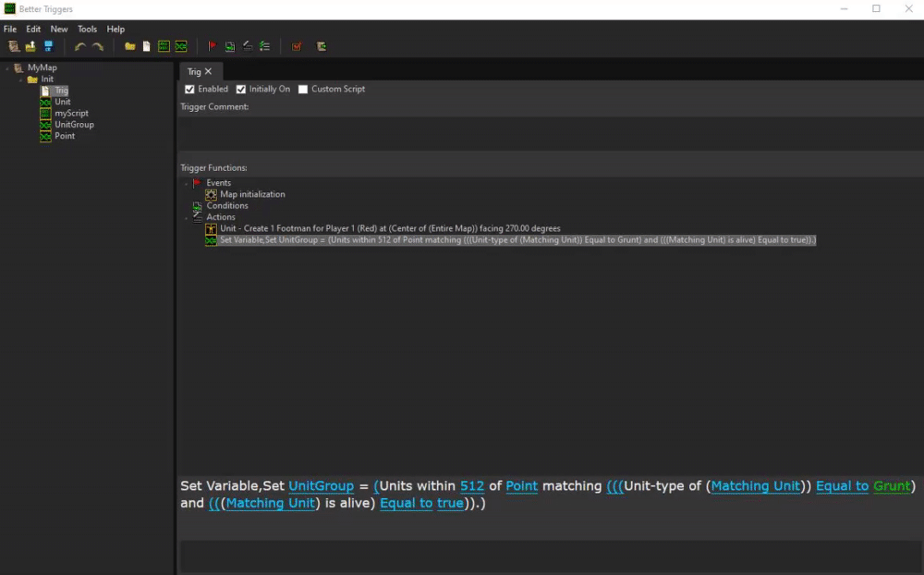The image size is (924, 575).
Task: Click the Undo arrow in the toolbar
Action: 80,46
